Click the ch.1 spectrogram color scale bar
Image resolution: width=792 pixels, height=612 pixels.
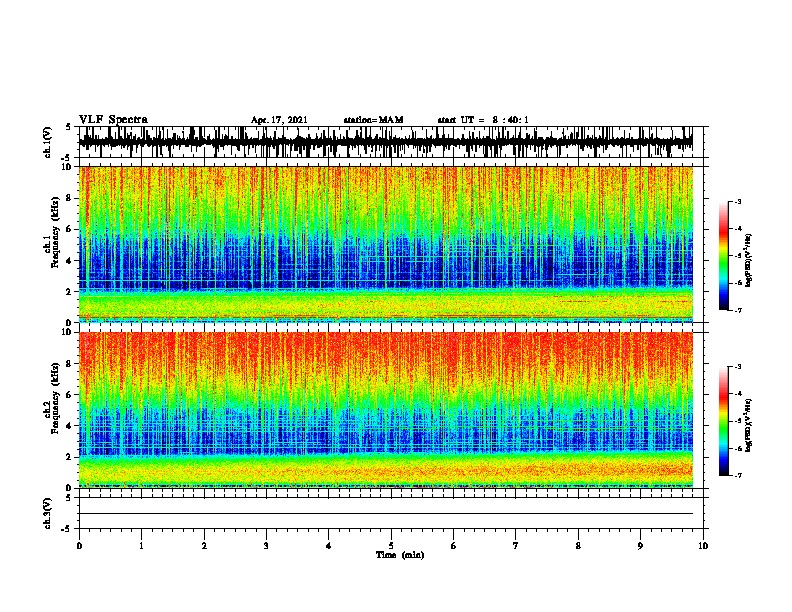[724, 256]
